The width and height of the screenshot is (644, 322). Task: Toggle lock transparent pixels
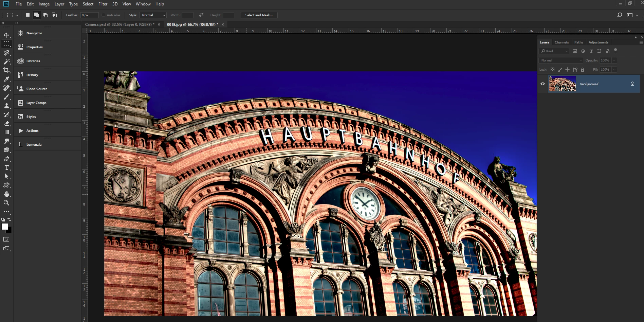point(552,70)
